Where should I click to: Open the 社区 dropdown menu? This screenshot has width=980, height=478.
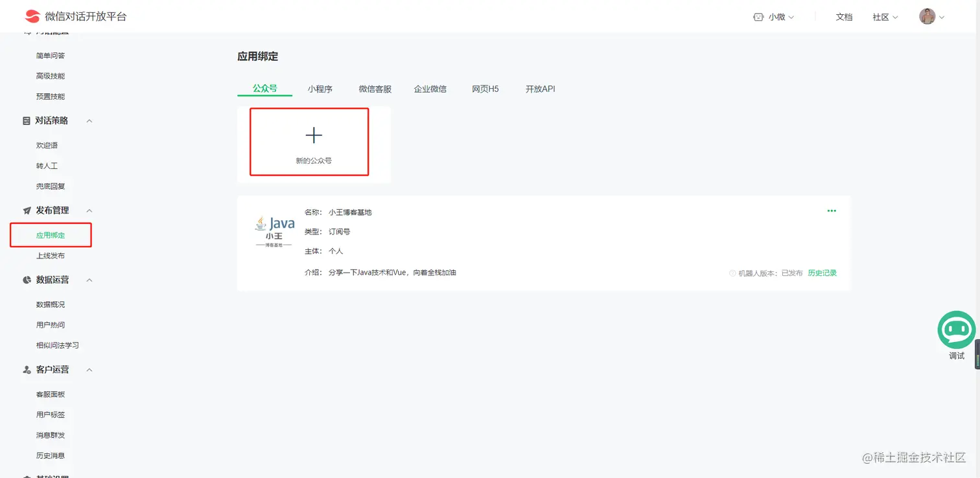pyautogui.click(x=885, y=17)
